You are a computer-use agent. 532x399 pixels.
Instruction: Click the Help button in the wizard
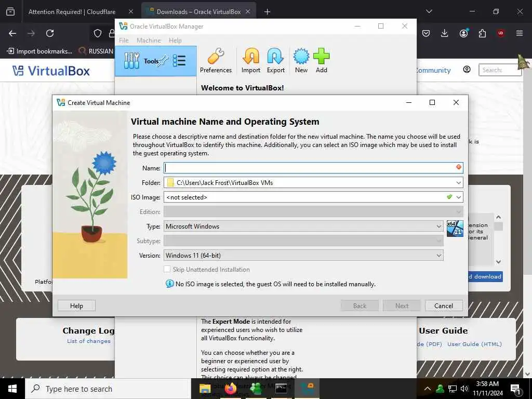point(76,305)
